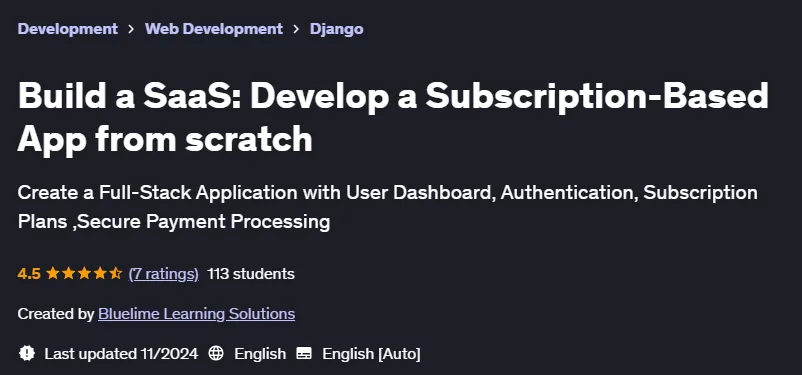Go to the Django category link
The image size is (802, 375).
pos(337,29)
